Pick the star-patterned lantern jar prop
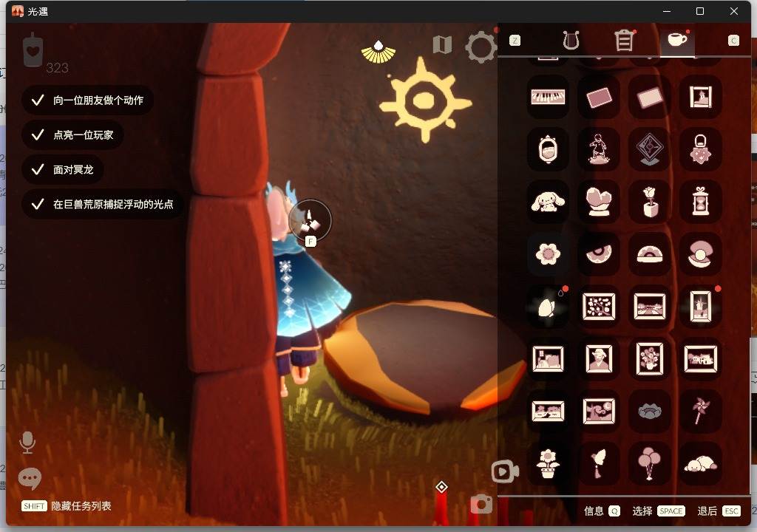Image resolution: width=757 pixels, height=532 pixels. tap(700, 149)
